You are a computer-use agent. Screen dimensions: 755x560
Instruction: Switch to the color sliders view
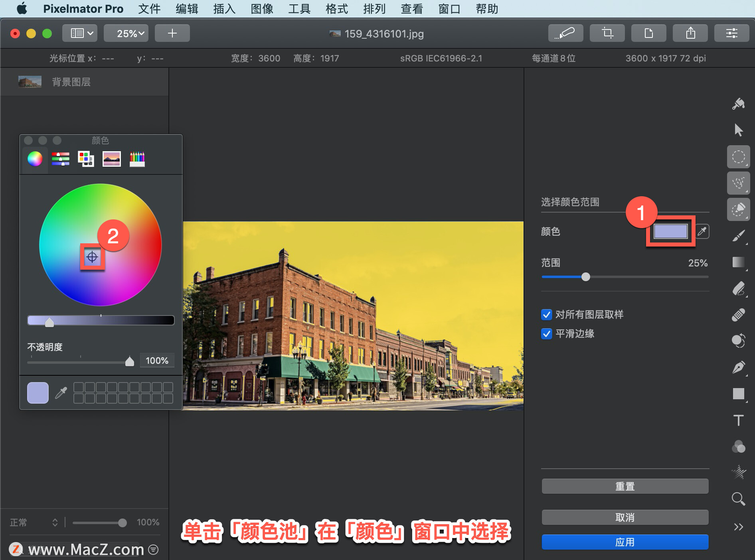(x=60, y=159)
